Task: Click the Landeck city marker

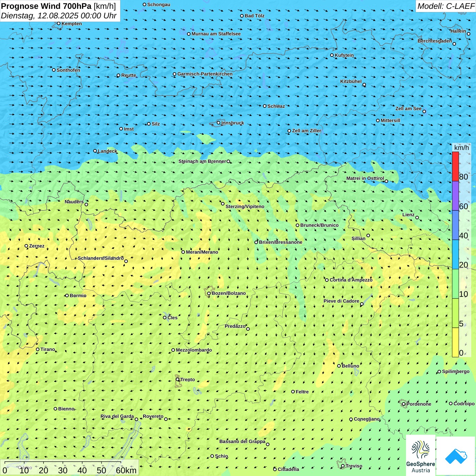Action: coord(95,151)
